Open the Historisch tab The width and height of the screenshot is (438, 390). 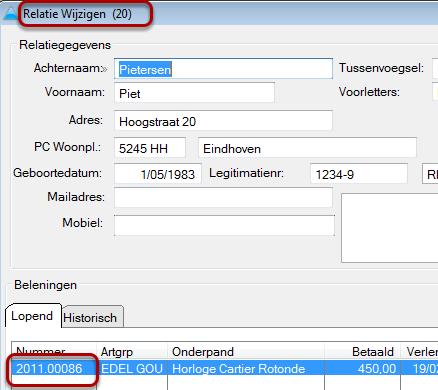(92, 317)
